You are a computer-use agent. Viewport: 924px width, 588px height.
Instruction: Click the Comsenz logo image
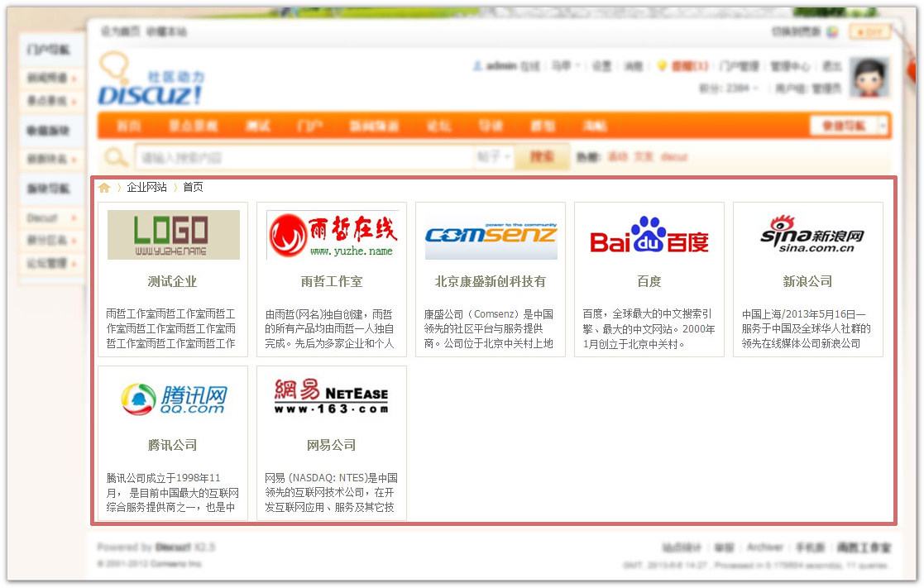(x=491, y=235)
